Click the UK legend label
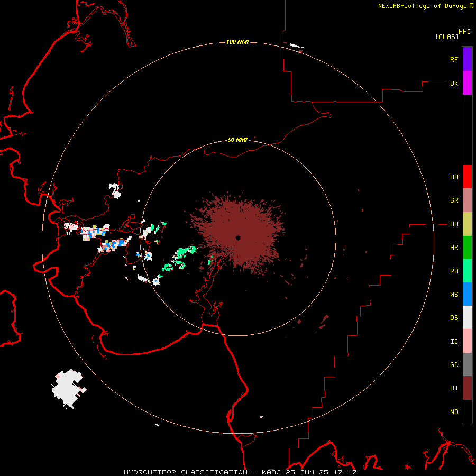This screenshot has height=476, width=476. (x=454, y=83)
